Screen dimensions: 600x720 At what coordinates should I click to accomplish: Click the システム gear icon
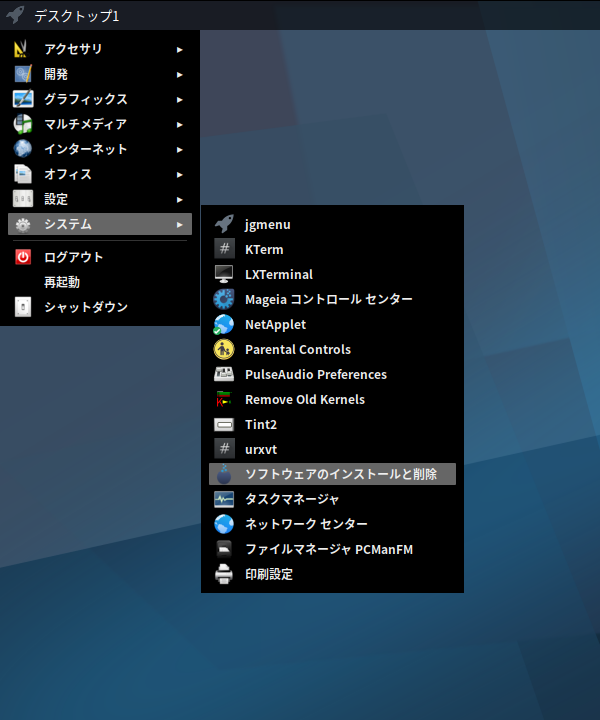(22, 224)
